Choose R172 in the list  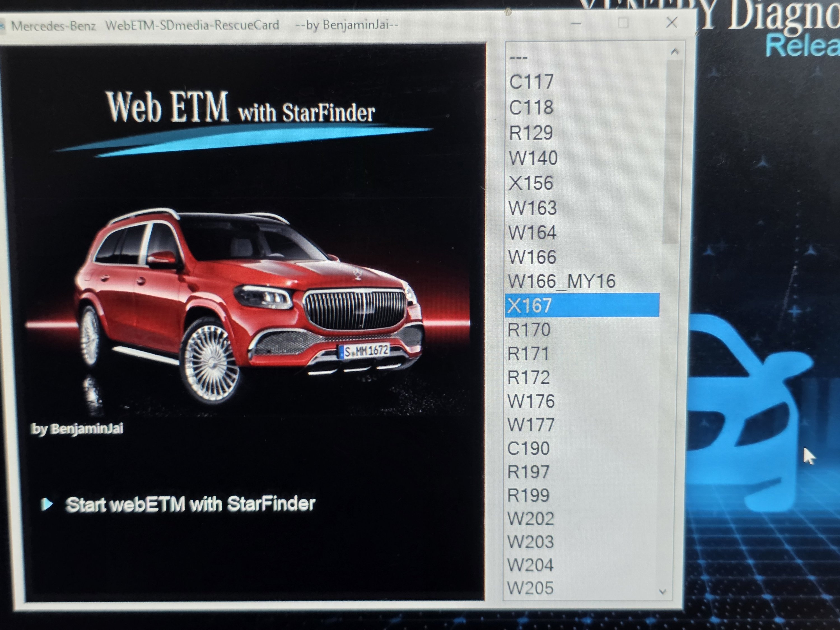(529, 377)
